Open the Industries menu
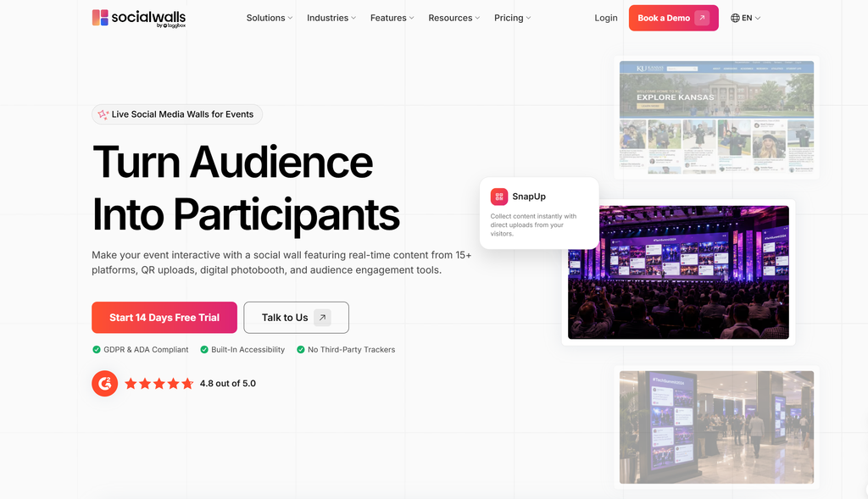The image size is (868, 499). (x=331, y=18)
